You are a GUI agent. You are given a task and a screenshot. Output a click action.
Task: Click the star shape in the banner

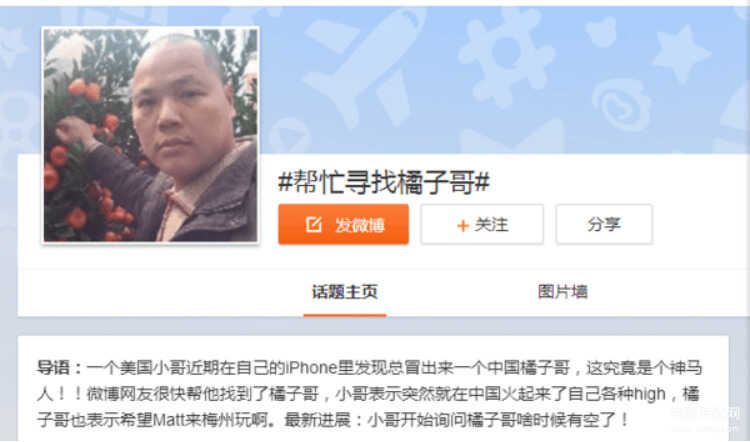click(681, 53)
